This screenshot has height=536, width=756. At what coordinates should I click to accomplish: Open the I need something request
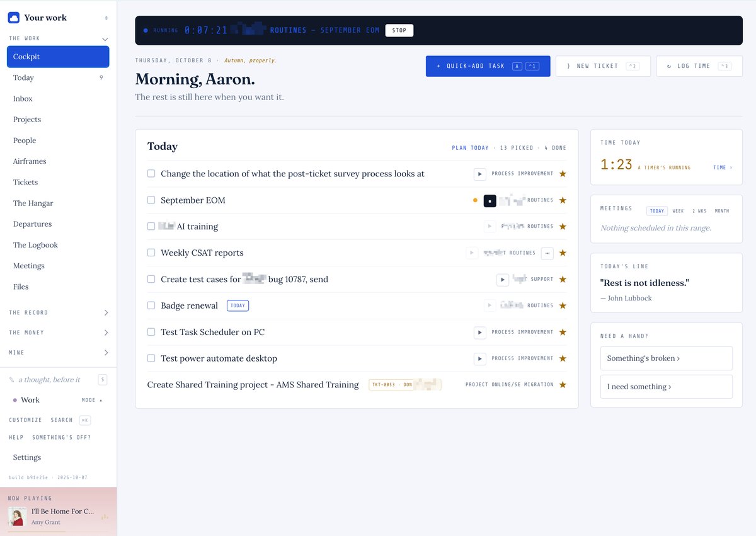coord(667,387)
